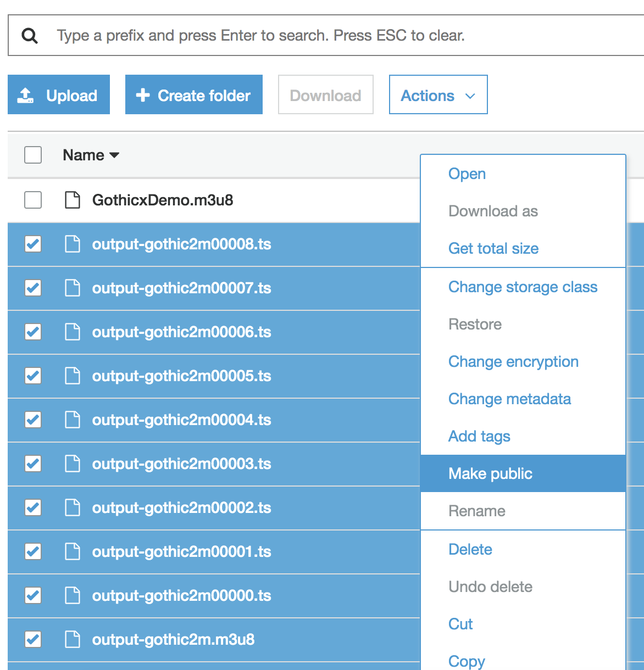The height and width of the screenshot is (670, 644).
Task: Click the file icon next to output-gothic2m.m3u8
Action: click(72, 639)
